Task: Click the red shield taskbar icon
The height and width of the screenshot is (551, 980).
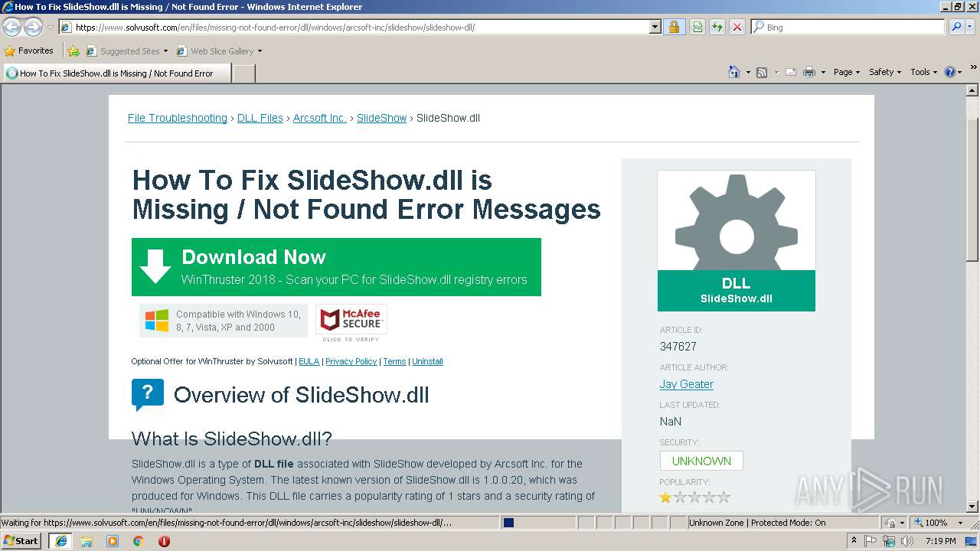Action: click(164, 540)
